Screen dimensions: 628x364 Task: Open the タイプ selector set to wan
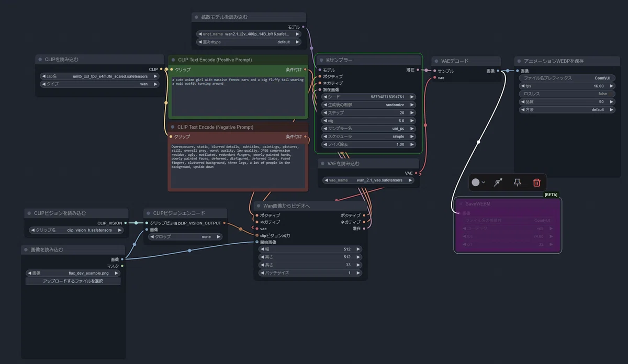click(99, 84)
